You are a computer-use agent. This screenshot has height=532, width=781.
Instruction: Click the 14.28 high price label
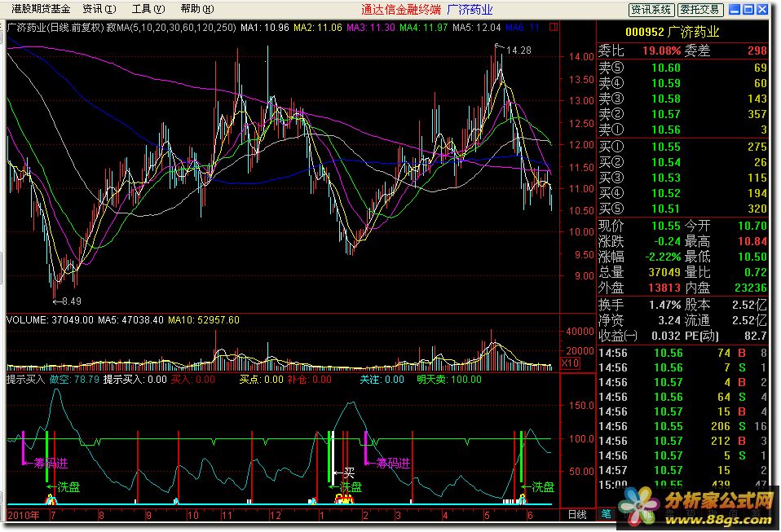518,51
